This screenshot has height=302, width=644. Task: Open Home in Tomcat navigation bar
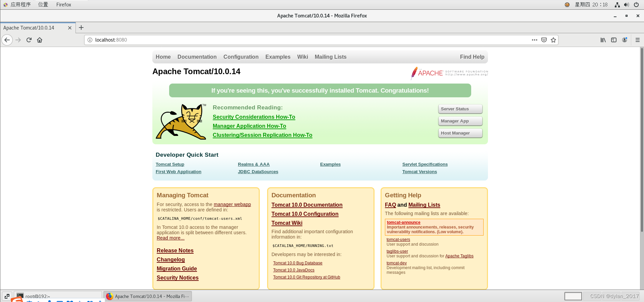click(163, 57)
